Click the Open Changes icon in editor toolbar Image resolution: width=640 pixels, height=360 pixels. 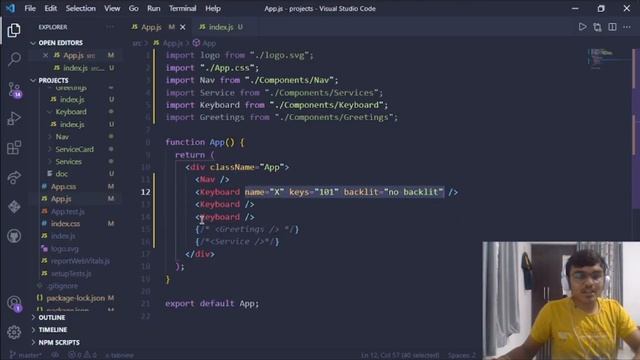[597, 27]
